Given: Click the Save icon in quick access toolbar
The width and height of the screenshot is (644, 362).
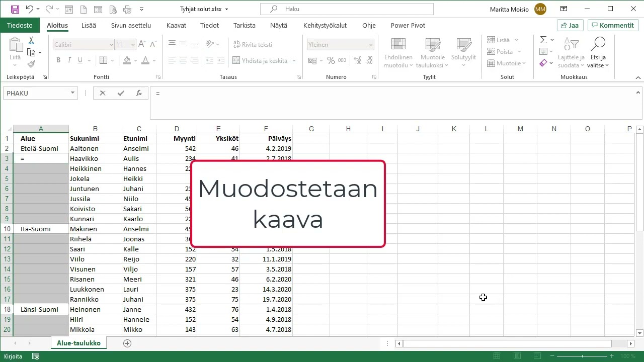Looking at the screenshot, I should coord(15,9).
